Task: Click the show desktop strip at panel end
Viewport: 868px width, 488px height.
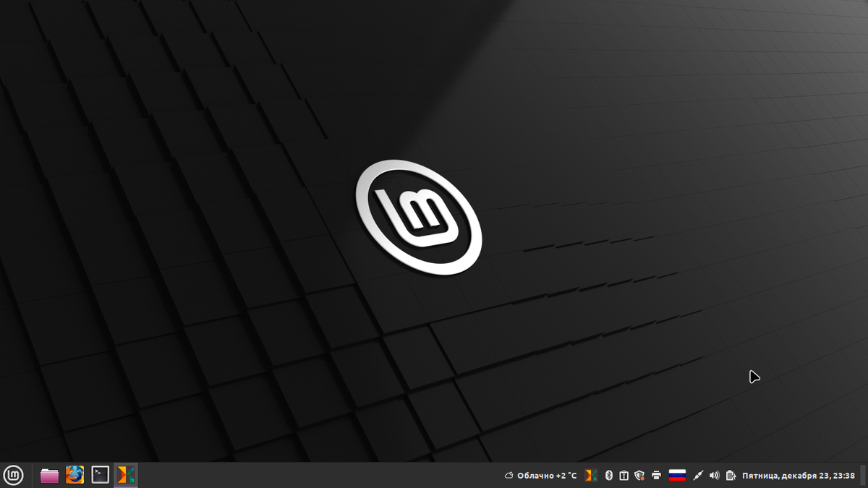Action: tap(863, 476)
